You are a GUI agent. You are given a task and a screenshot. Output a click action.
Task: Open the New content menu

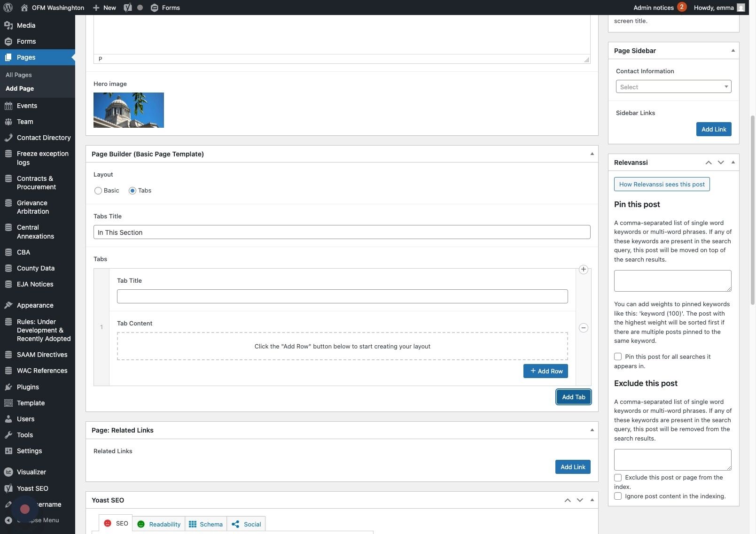coord(104,8)
